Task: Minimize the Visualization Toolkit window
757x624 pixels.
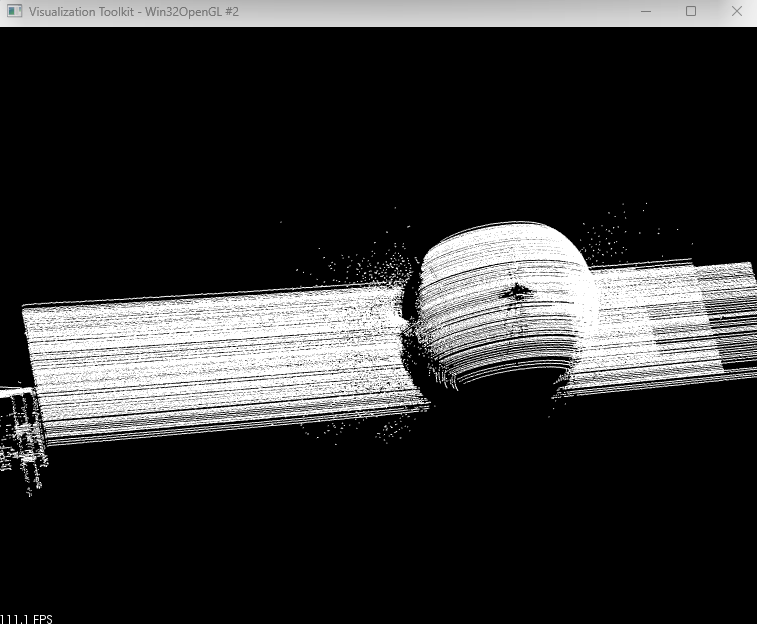Action: 645,11
